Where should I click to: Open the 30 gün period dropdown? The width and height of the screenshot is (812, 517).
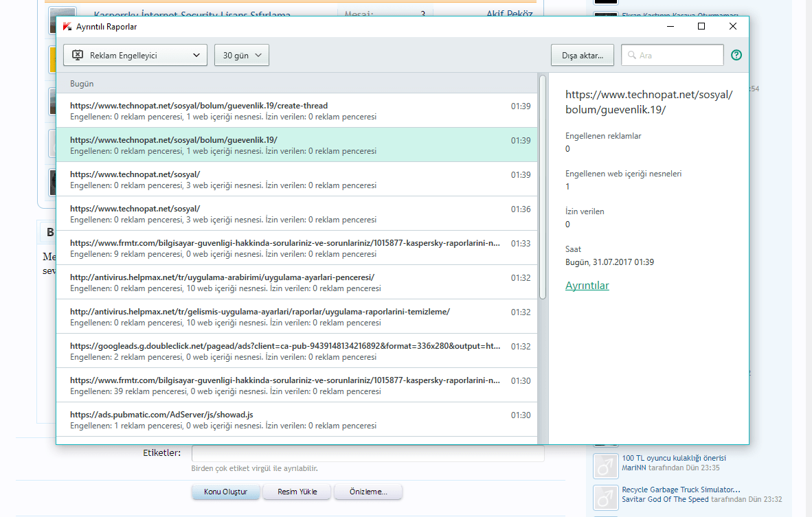(x=242, y=55)
